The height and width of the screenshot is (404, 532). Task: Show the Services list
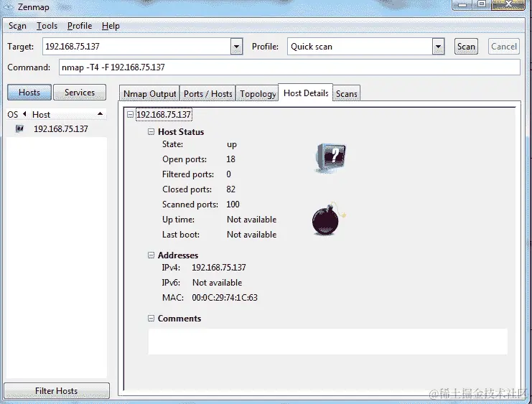coord(80,93)
